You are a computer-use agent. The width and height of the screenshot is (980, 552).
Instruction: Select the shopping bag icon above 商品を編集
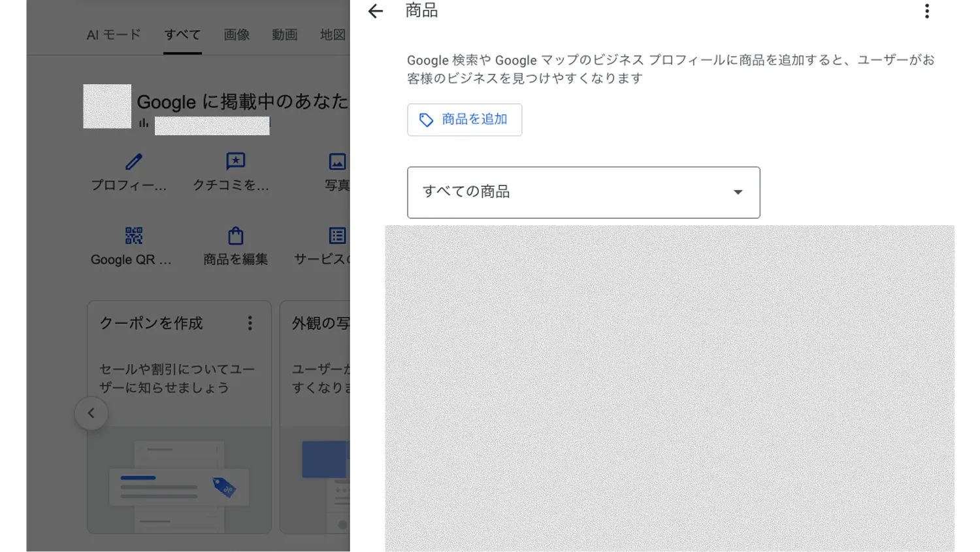(x=235, y=235)
